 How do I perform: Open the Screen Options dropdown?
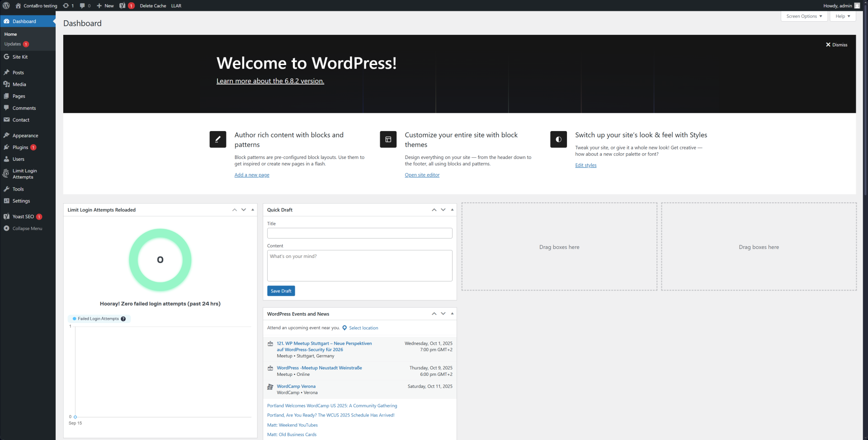click(x=804, y=16)
